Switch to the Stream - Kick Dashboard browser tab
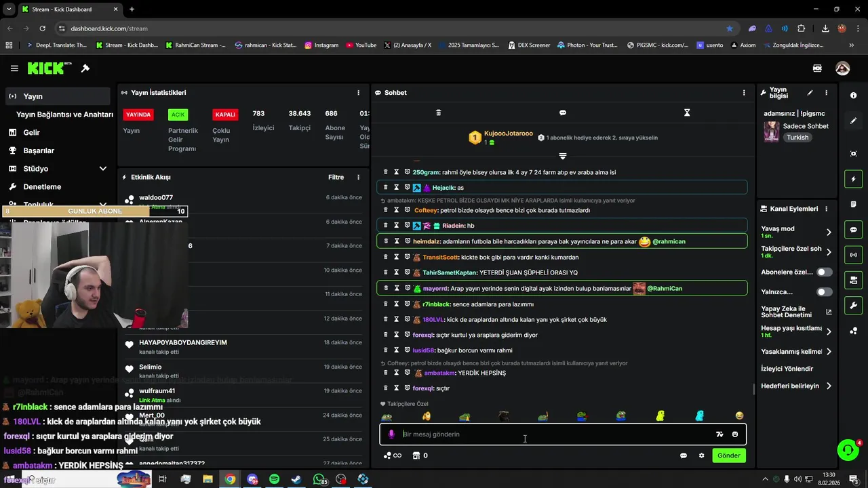Screen dimensions: 868x488 (x=70, y=9)
